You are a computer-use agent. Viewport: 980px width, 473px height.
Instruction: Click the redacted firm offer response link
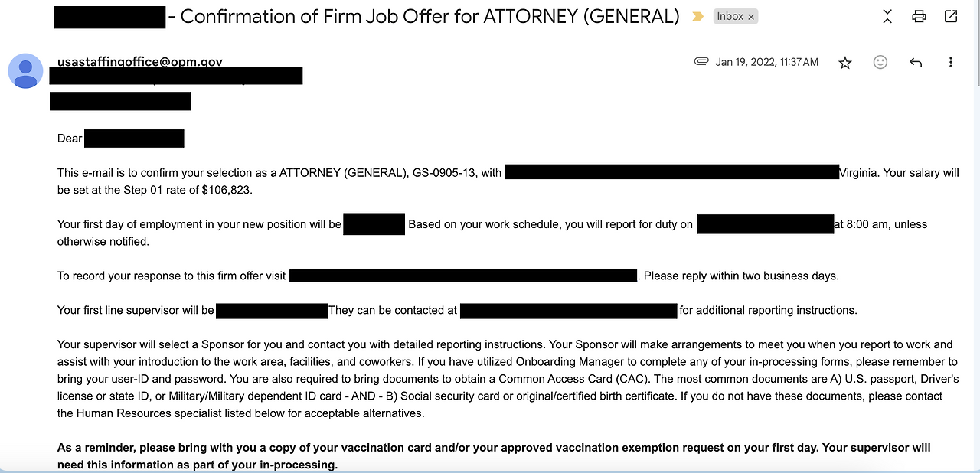[x=462, y=276]
